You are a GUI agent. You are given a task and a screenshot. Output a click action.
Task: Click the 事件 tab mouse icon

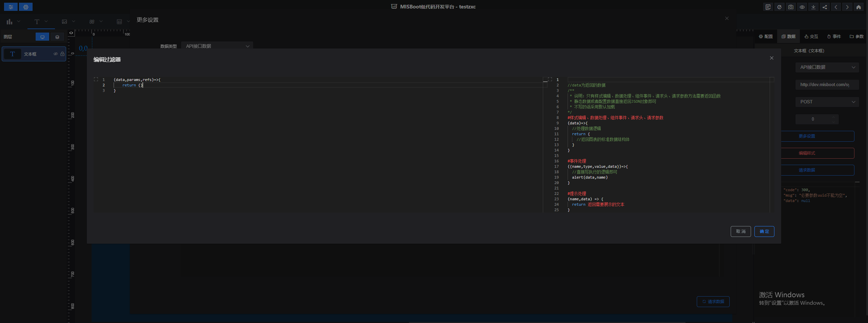click(829, 37)
